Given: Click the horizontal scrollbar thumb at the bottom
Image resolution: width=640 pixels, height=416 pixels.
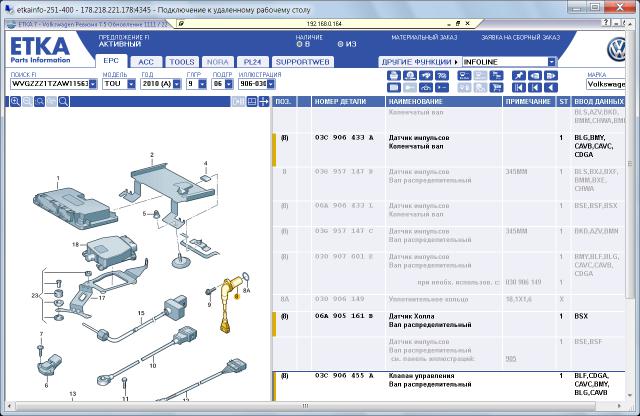Looking at the screenshot, I should [x=305, y=406].
